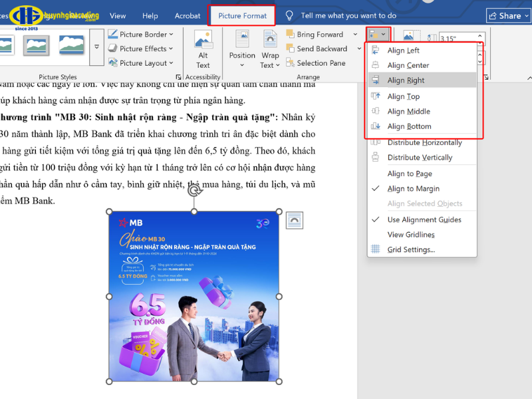Select the MB Bank poster image

(x=194, y=297)
